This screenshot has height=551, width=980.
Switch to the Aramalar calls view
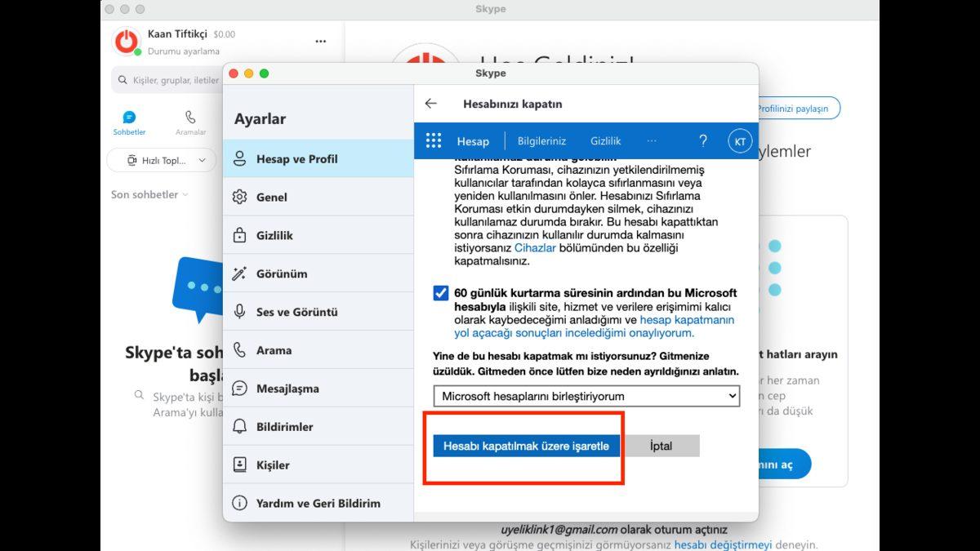click(189, 122)
